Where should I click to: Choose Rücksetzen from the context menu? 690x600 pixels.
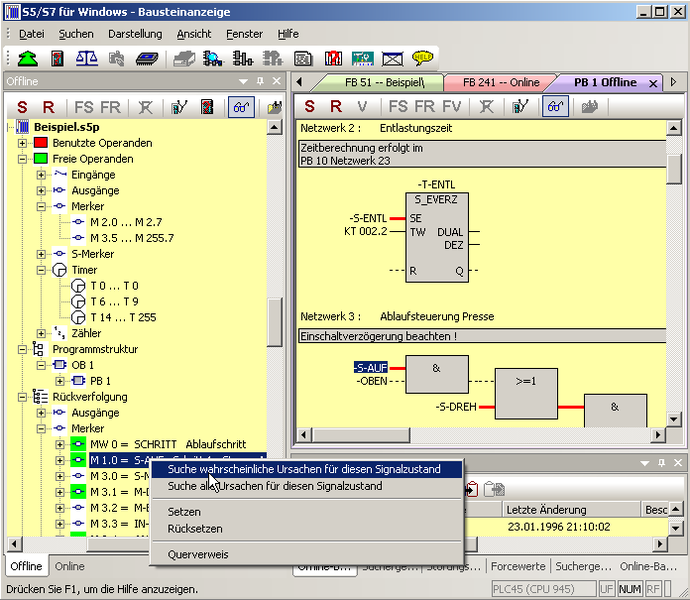point(195,529)
